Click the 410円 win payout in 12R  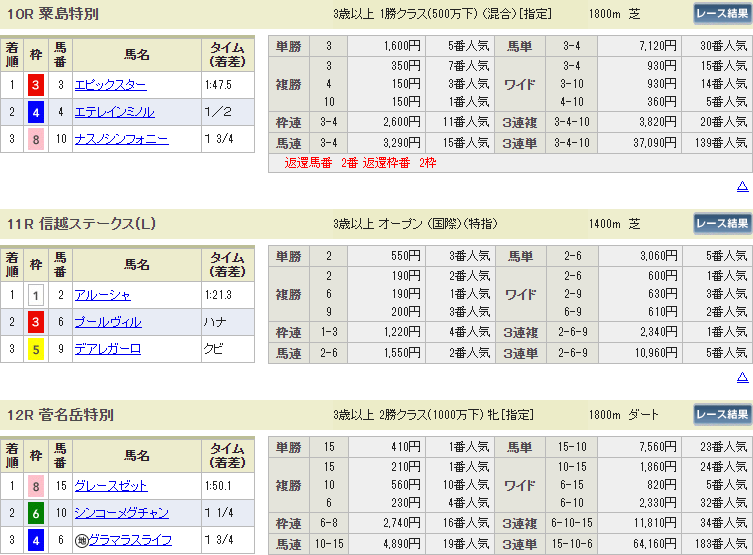tap(406, 447)
